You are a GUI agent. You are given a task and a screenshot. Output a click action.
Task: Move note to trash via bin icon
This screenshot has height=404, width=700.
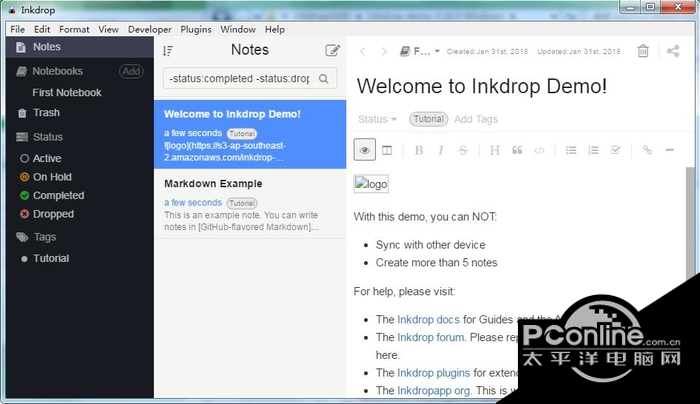[x=643, y=51]
